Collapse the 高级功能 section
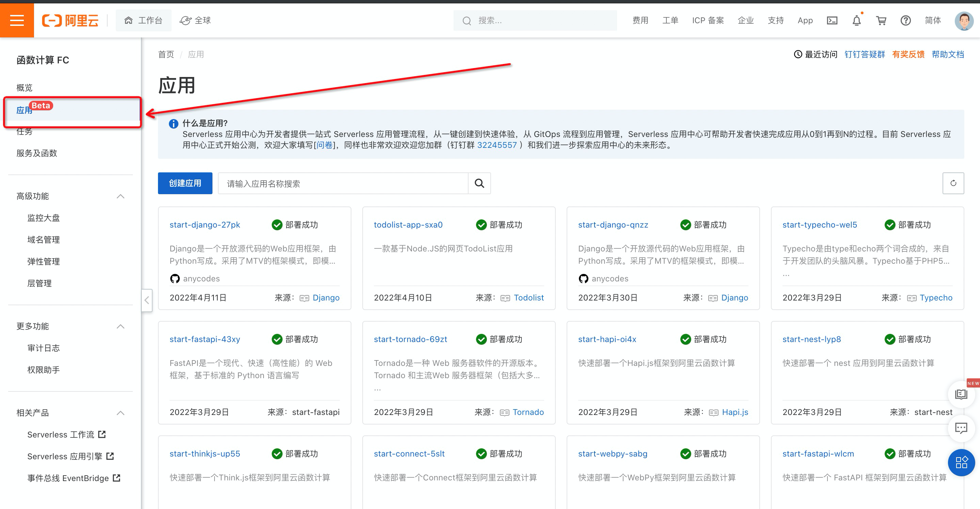This screenshot has height=509, width=980. coord(120,196)
